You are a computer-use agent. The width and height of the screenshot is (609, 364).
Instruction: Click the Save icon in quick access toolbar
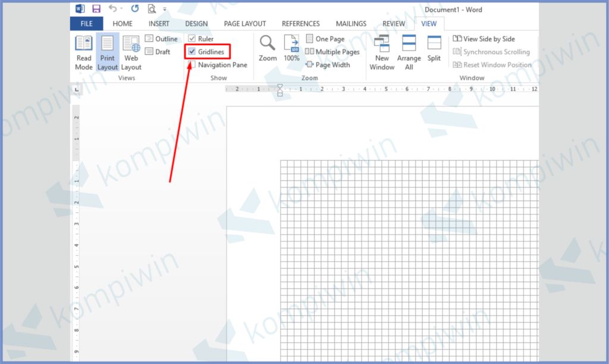click(96, 9)
